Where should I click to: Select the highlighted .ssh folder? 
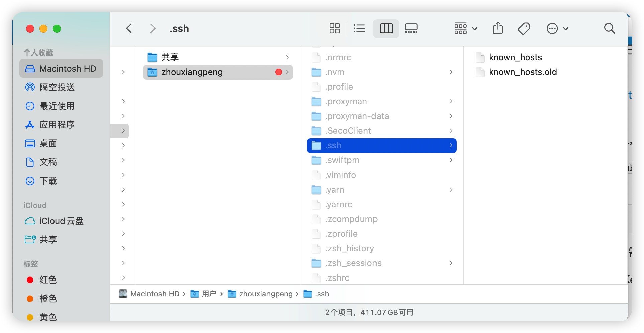coord(382,145)
